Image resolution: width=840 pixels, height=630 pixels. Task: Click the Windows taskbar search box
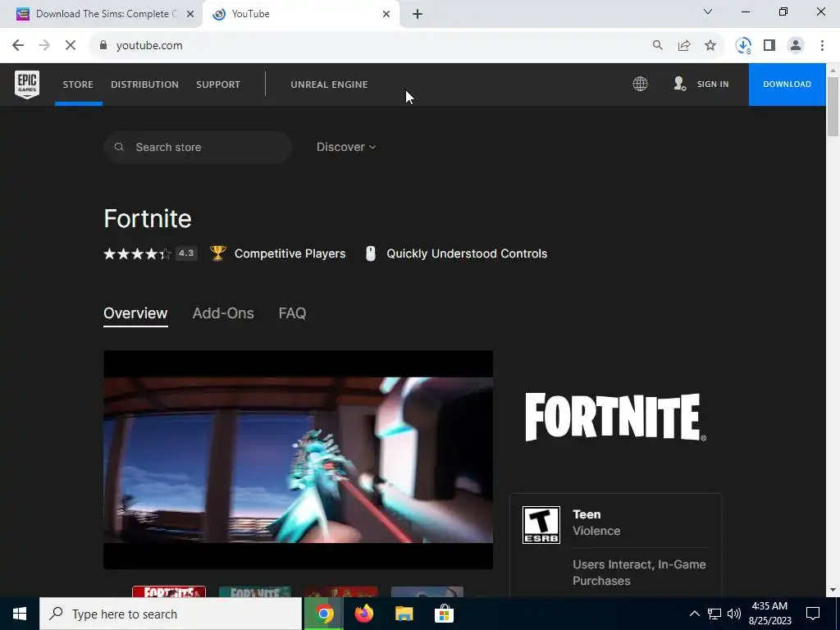click(171, 614)
